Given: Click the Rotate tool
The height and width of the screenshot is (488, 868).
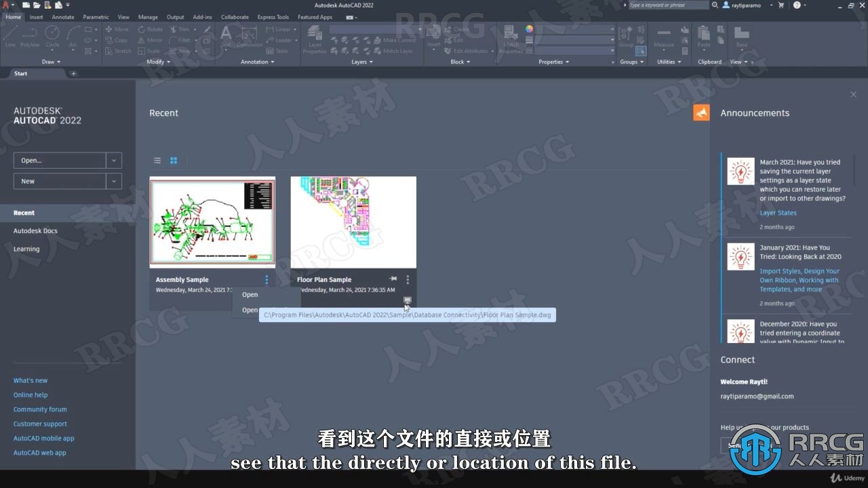Looking at the screenshot, I should [150, 29].
